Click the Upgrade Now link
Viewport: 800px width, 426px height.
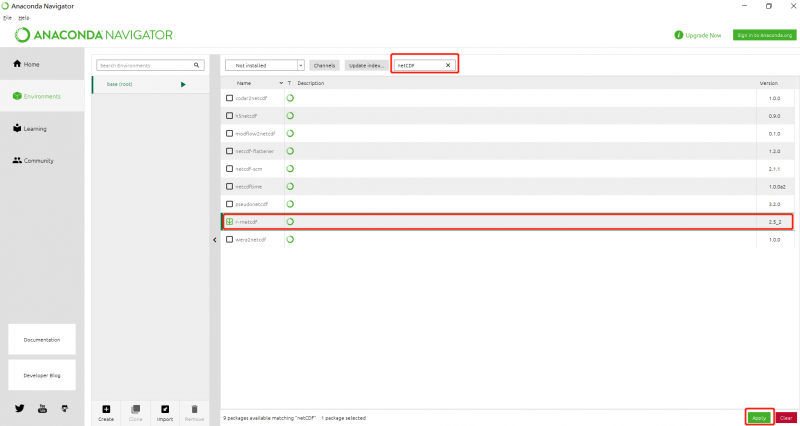[x=698, y=35]
